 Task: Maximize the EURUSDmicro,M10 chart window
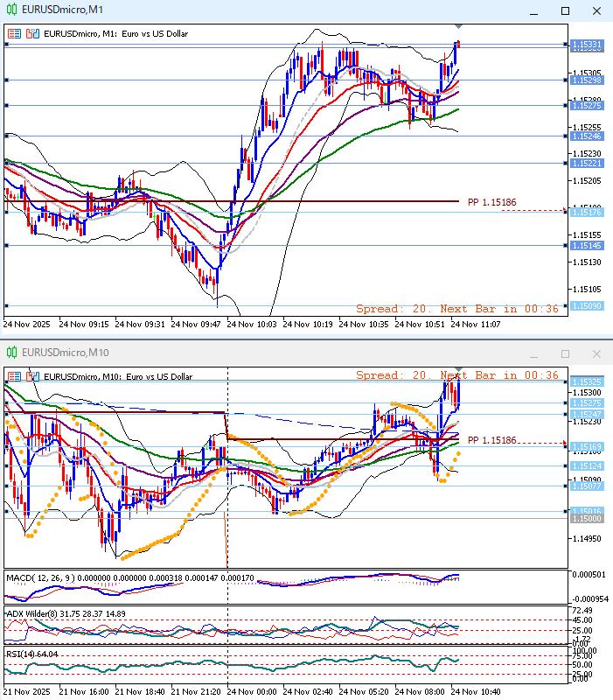tap(565, 353)
